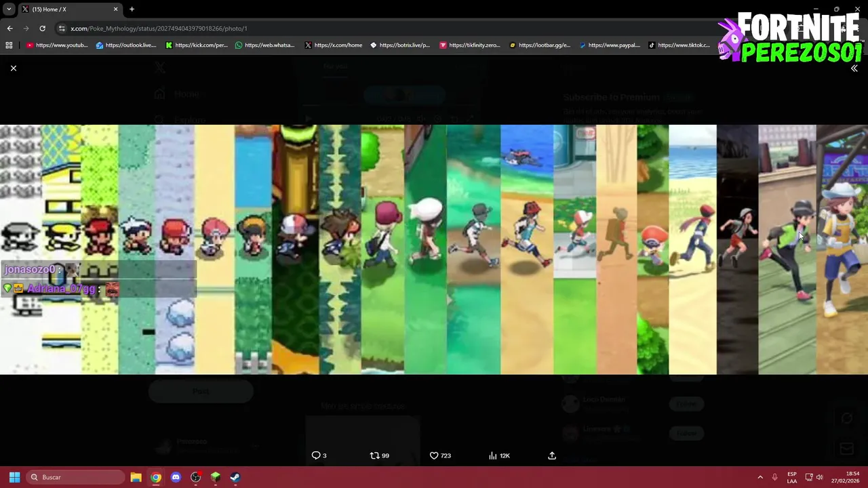Click the reply count '3'
The height and width of the screenshot is (488, 868).
(x=324, y=456)
